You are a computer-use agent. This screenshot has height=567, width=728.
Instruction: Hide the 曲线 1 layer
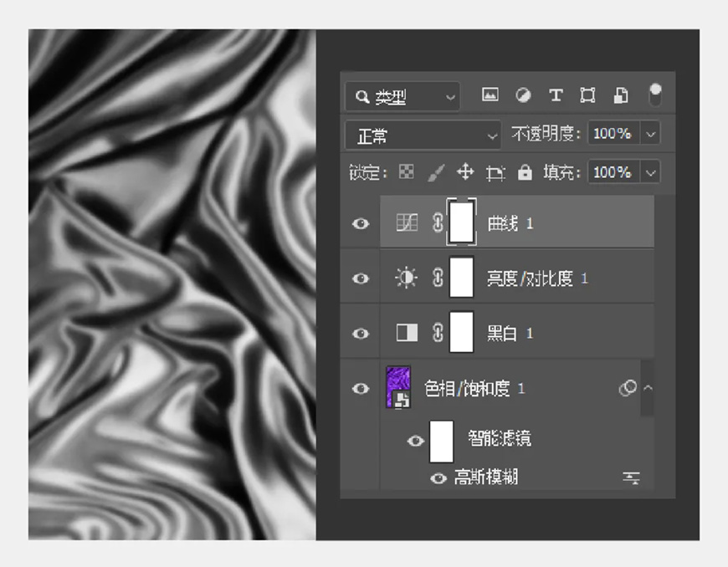(x=359, y=222)
